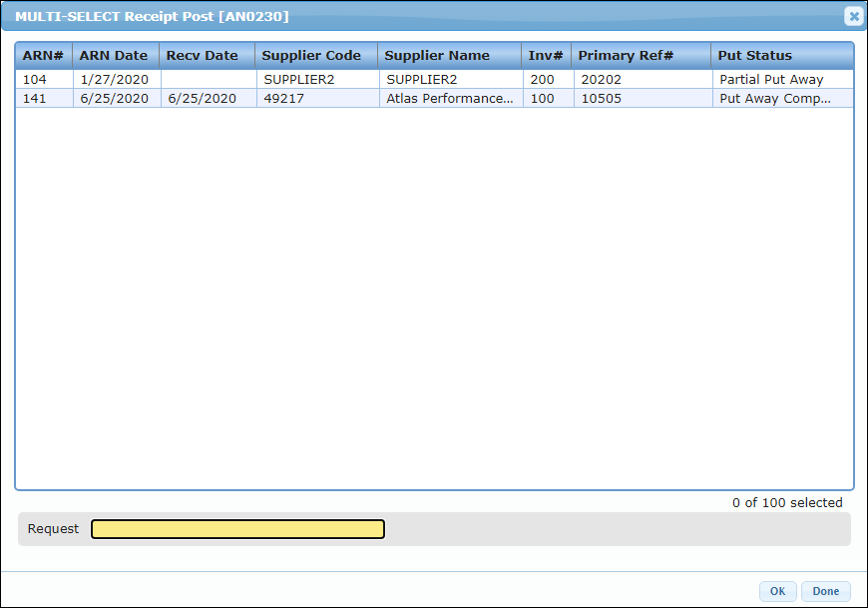Close the MULTI-SELECT Receipt Post dialog
This screenshot has height=608, width=868.
coord(853,16)
